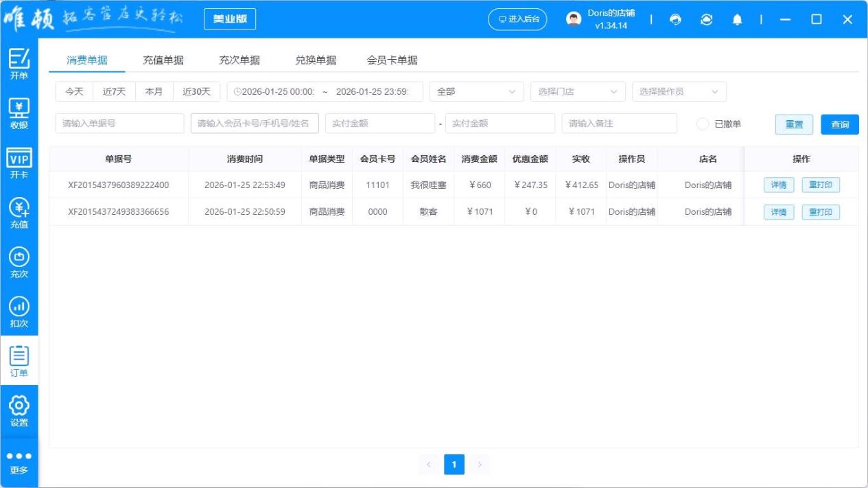Screen dimensions: 868x488
Task: Click the previous page arrow
Action: click(429, 465)
